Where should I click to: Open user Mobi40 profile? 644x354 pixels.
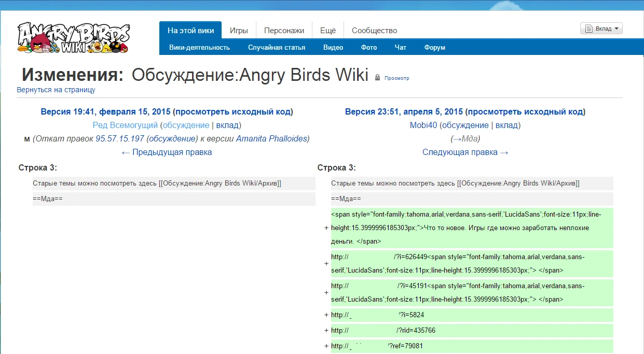tap(423, 125)
